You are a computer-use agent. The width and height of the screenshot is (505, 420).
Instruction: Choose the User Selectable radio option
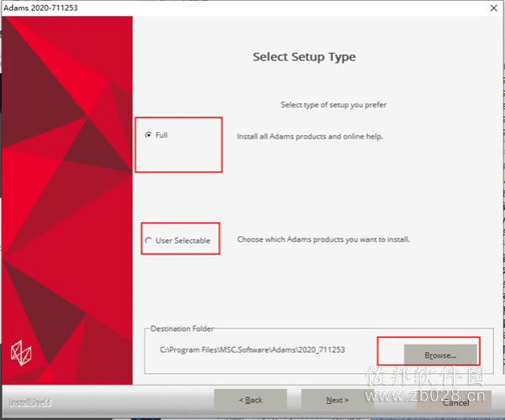pyautogui.click(x=149, y=240)
